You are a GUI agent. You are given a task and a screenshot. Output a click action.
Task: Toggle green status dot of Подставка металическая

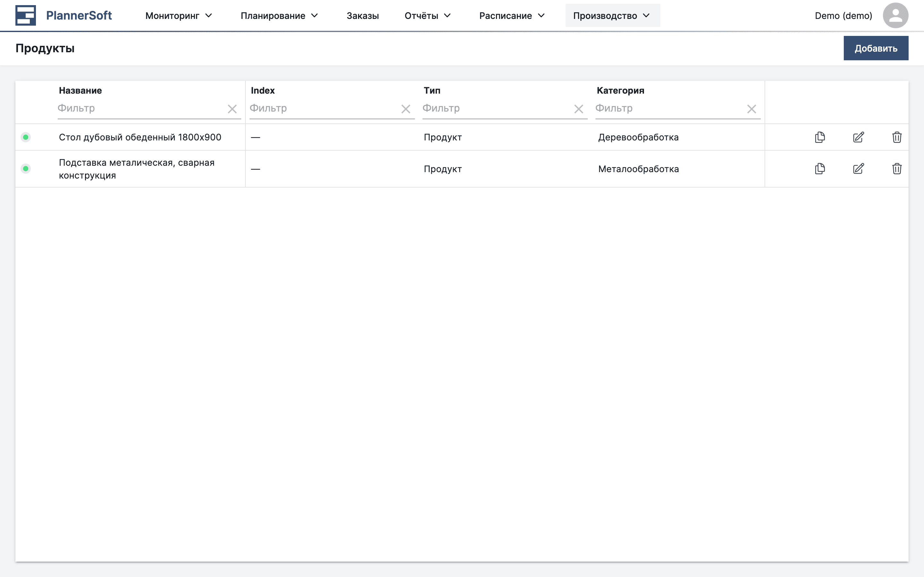click(26, 169)
